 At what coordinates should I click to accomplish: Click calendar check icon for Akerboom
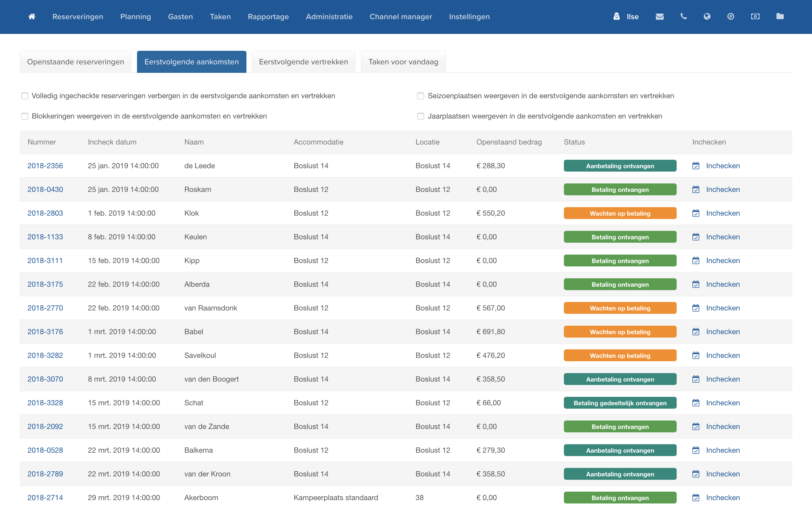pos(696,498)
